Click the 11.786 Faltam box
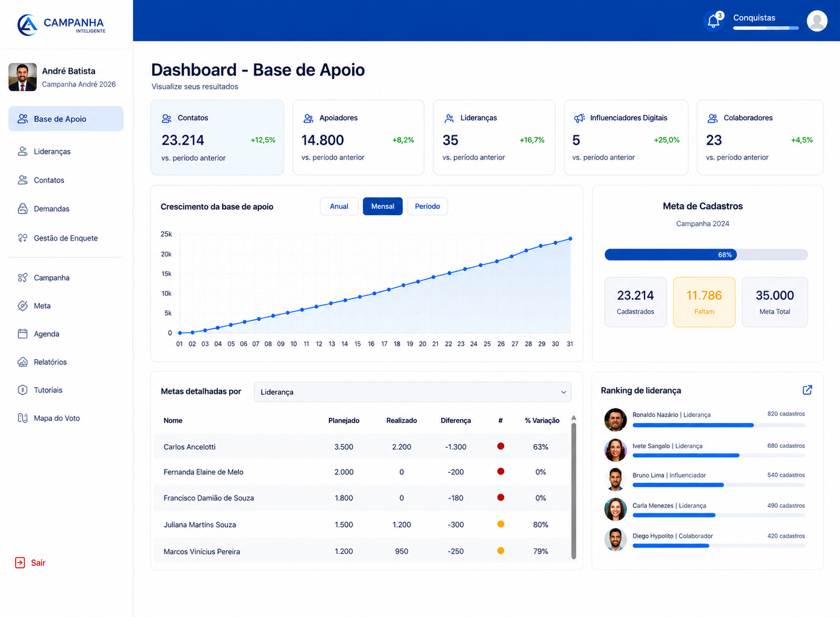 click(704, 302)
